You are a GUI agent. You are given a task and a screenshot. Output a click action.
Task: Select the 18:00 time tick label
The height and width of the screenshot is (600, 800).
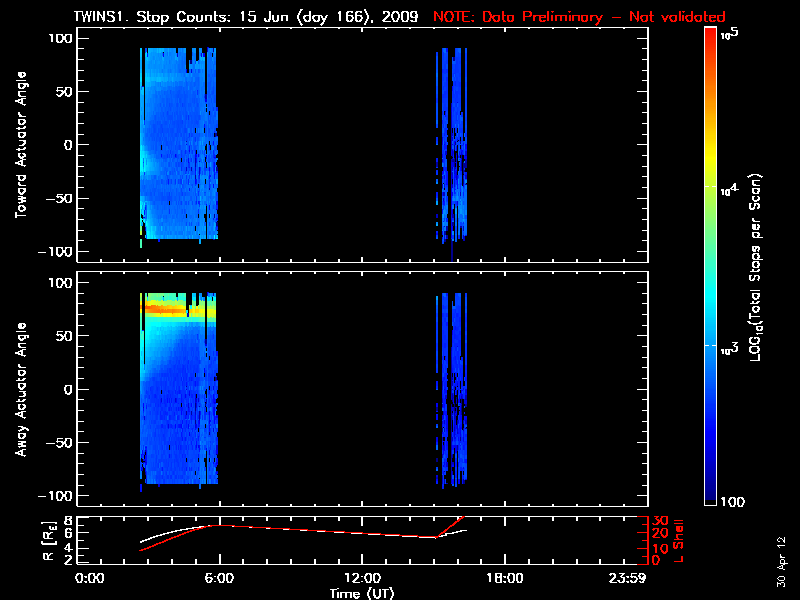click(x=503, y=578)
